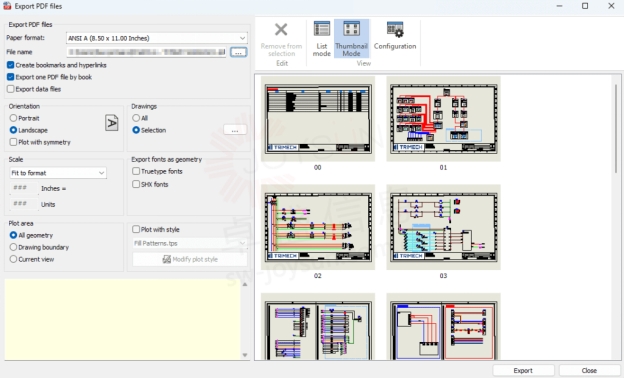Select Portrait orientation radio button

[13, 118]
